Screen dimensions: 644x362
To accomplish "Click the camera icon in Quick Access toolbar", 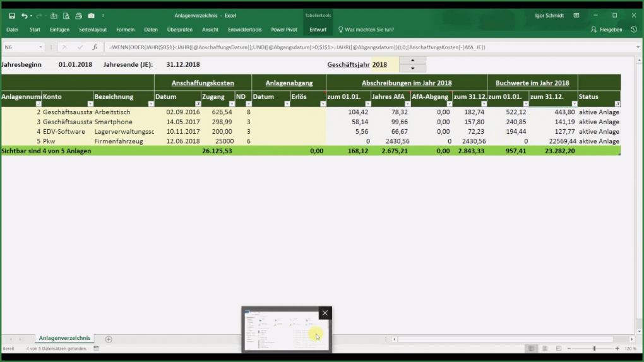I will point(91,16).
